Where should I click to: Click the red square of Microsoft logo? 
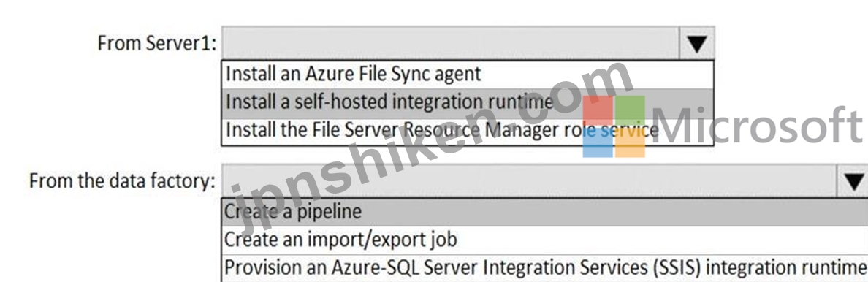pos(598,110)
